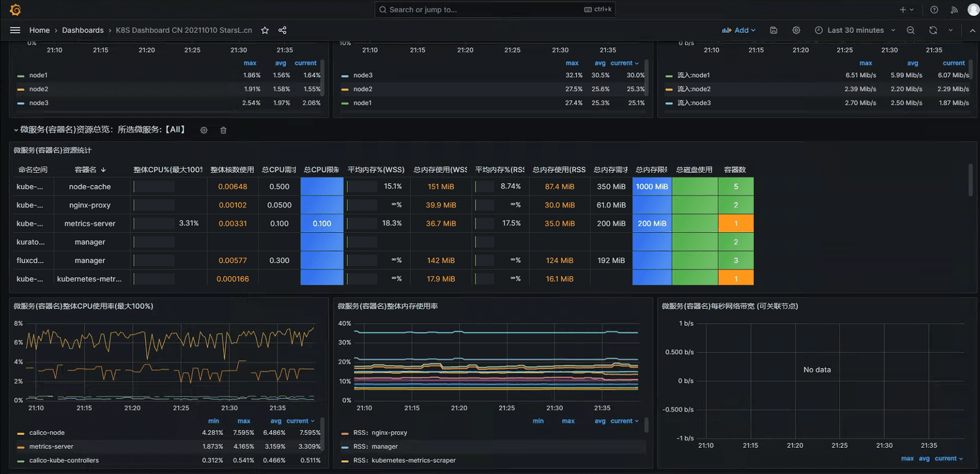The height and width of the screenshot is (474, 980).
Task: Toggle the 流入:node2 series visibility
Action: tap(694, 89)
